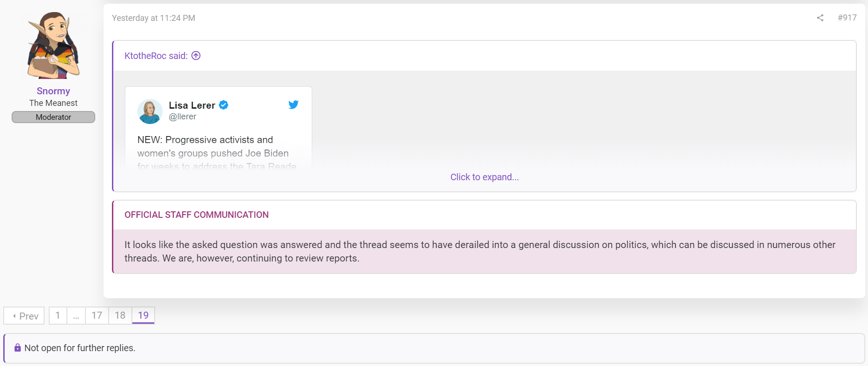Click the share icon beside post #917
The height and width of the screenshot is (366, 868).
click(x=820, y=18)
